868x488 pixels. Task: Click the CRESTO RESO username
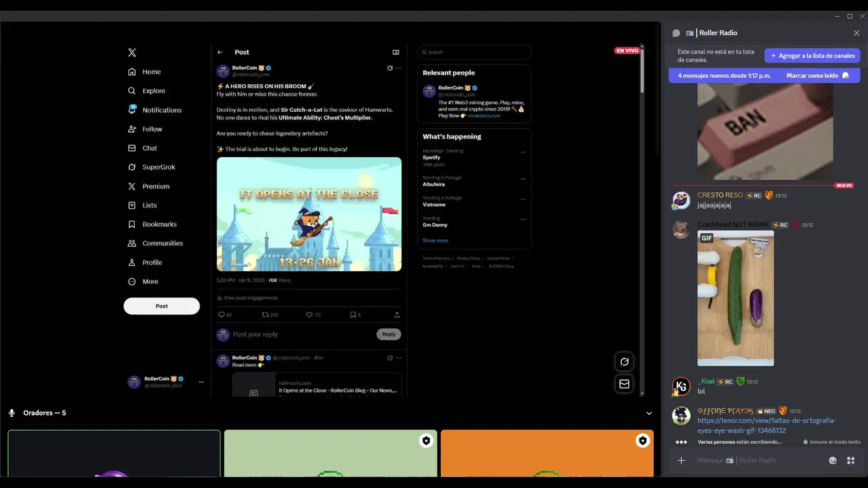click(x=720, y=195)
